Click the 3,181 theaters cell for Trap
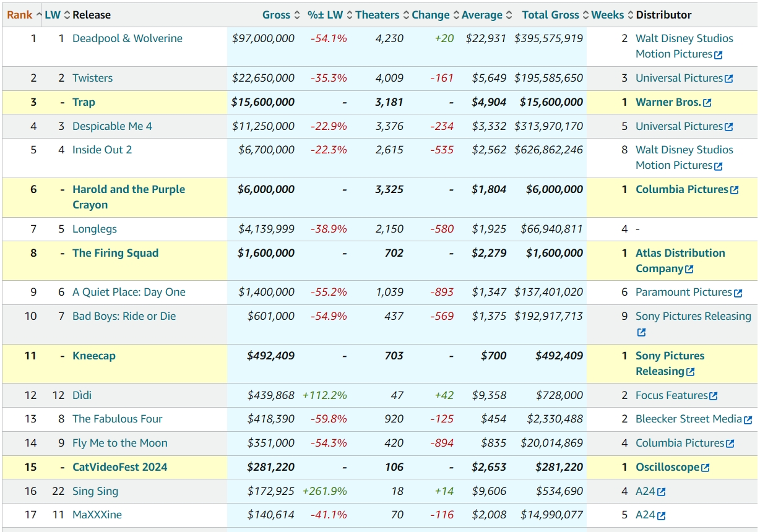760x532 pixels. 389,102
